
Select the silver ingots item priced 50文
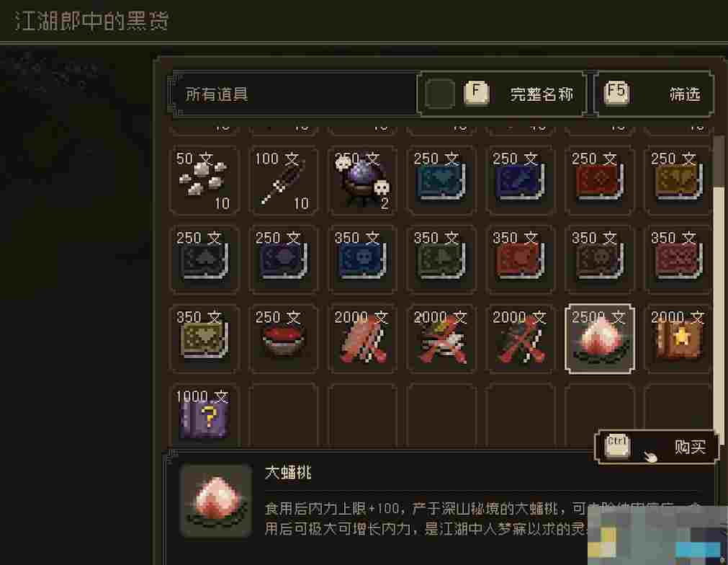pos(205,180)
